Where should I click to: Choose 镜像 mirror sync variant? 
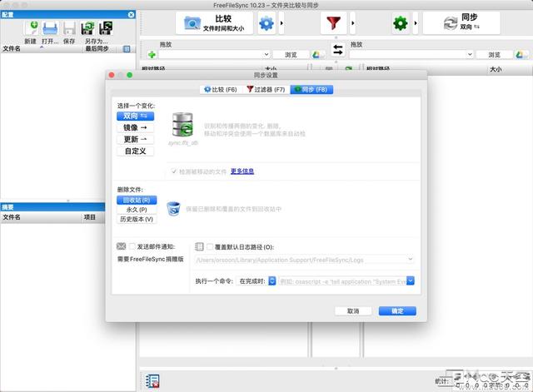pos(135,127)
